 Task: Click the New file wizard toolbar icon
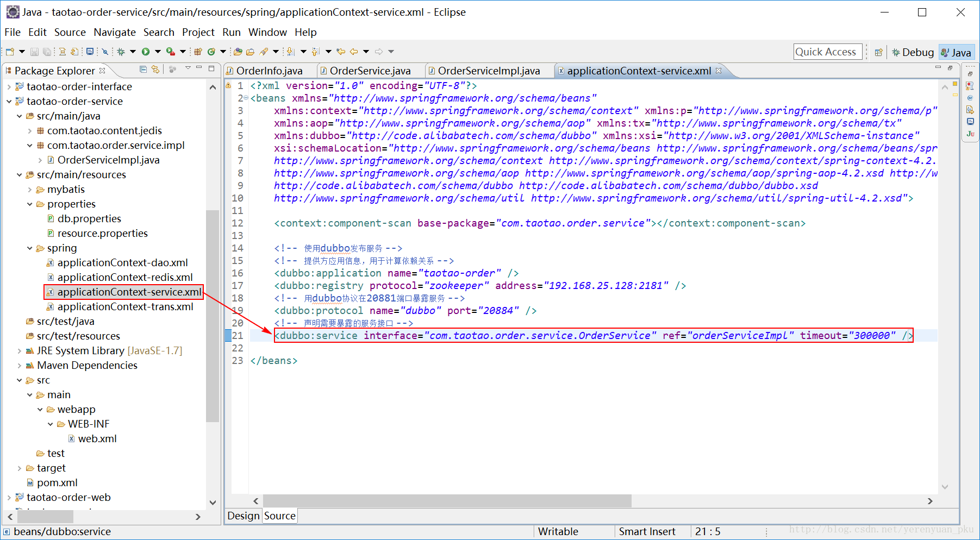(10, 52)
